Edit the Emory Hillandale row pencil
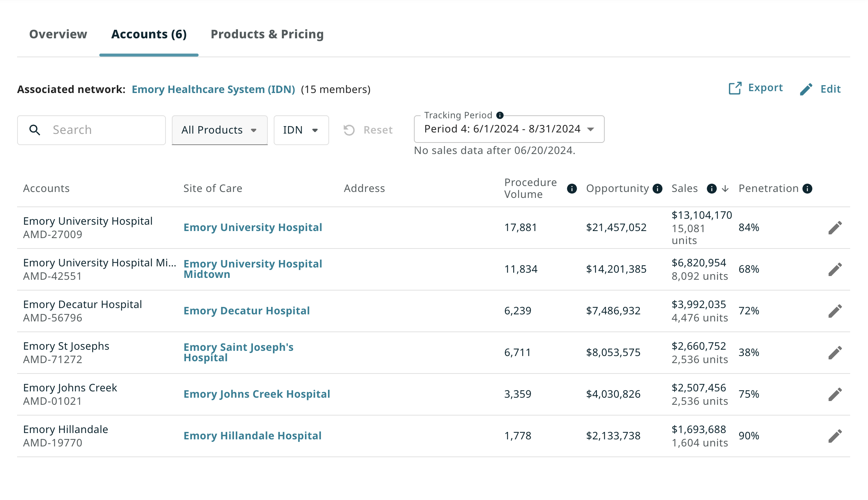 (x=835, y=436)
